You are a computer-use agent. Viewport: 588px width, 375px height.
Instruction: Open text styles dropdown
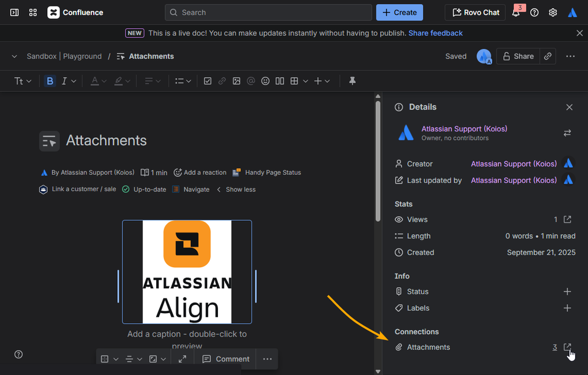pyautogui.click(x=22, y=81)
